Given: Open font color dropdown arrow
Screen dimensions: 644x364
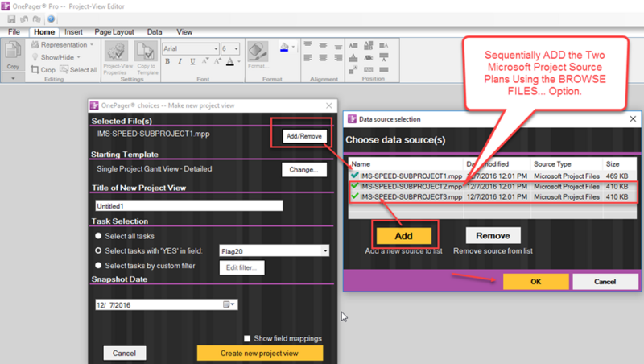Looking at the screenshot, I should pyautogui.click(x=239, y=62).
